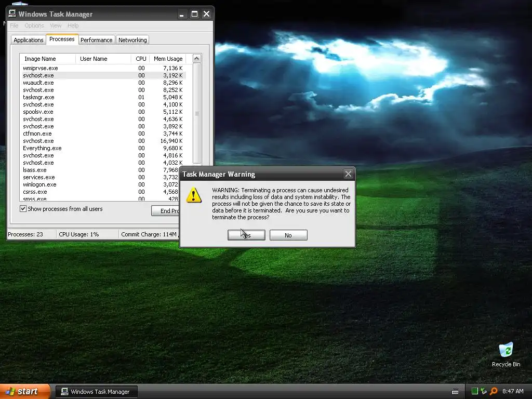Sort by CPU column header
532x399 pixels.
[140, 59]
